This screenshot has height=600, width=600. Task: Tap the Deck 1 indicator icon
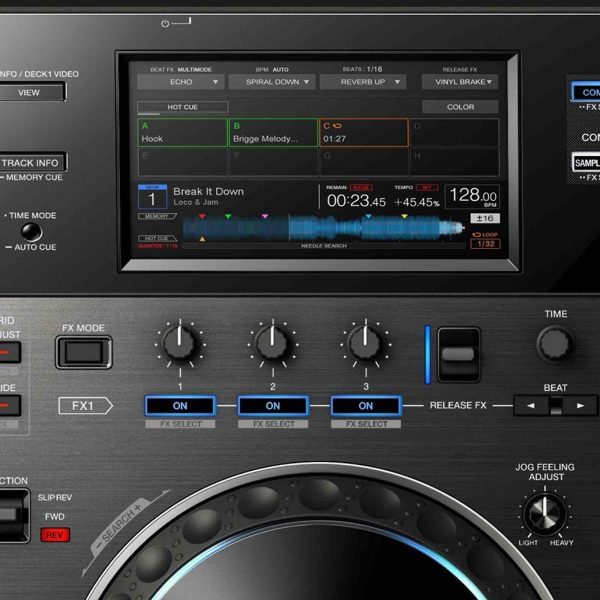(x=152, y=197)
